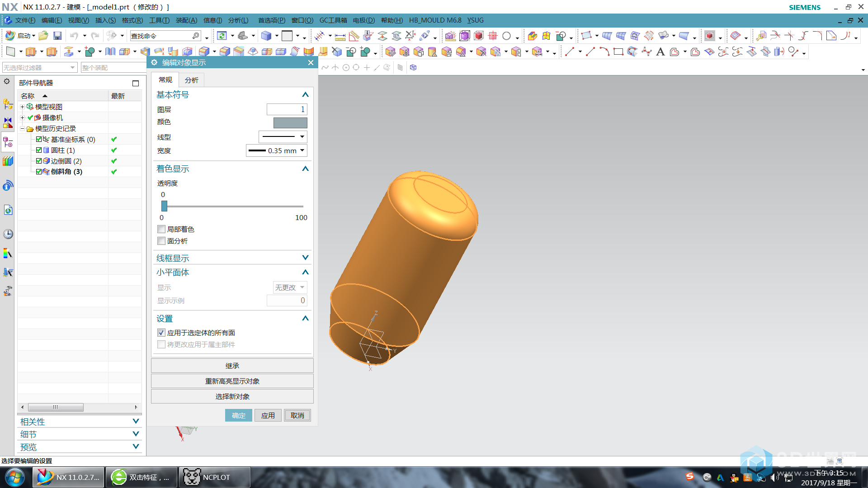This screenshot has height=488, width=868.
Task: Uncheck 应用于选定体的所有面 option
Action: (x=161, y=333)
